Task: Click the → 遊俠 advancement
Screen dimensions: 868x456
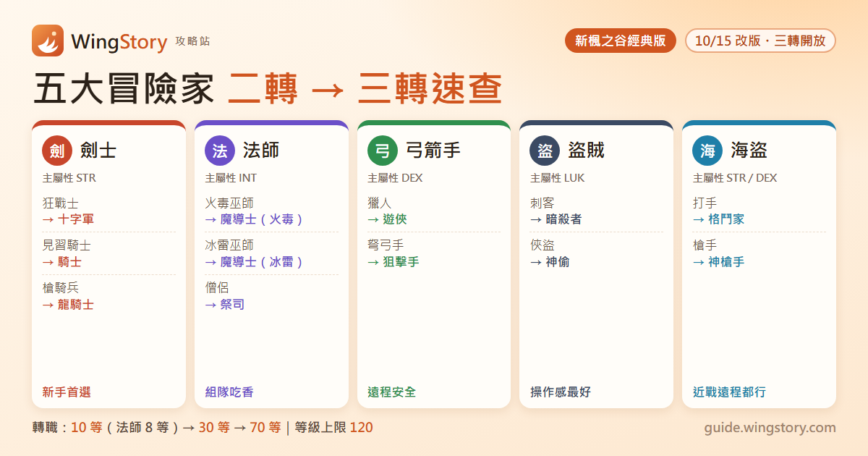Action: (x=387, y=219)
